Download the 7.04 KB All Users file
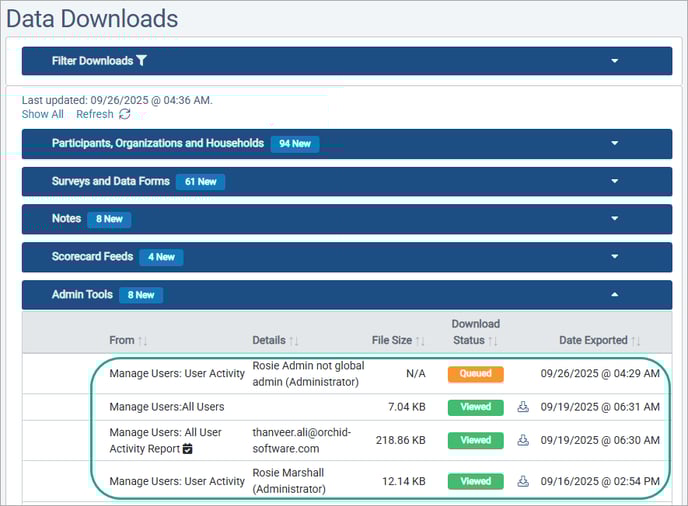Image resolution: width=688 pixels, height=506 pixels. pyautogui.click(x=522, y=407)
